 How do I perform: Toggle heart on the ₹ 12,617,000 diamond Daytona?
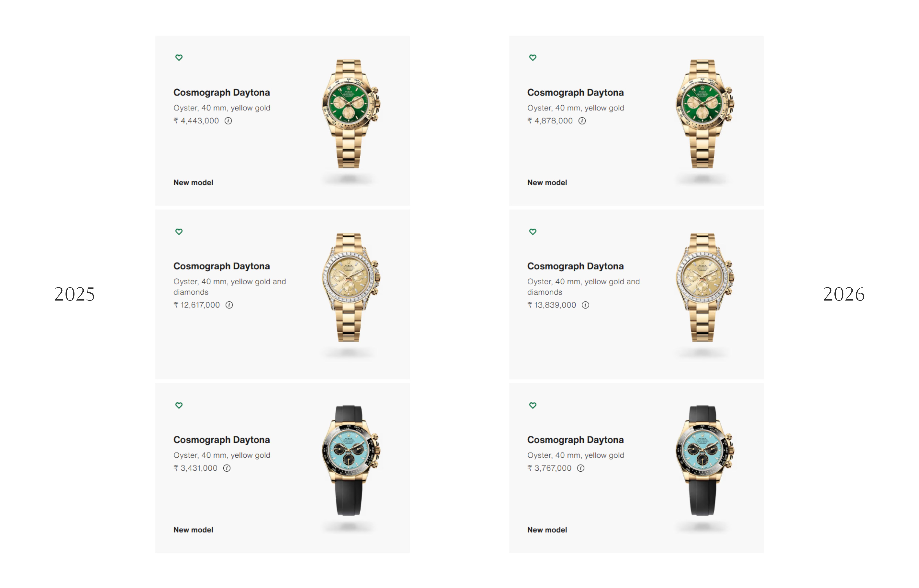pos(179,231)
